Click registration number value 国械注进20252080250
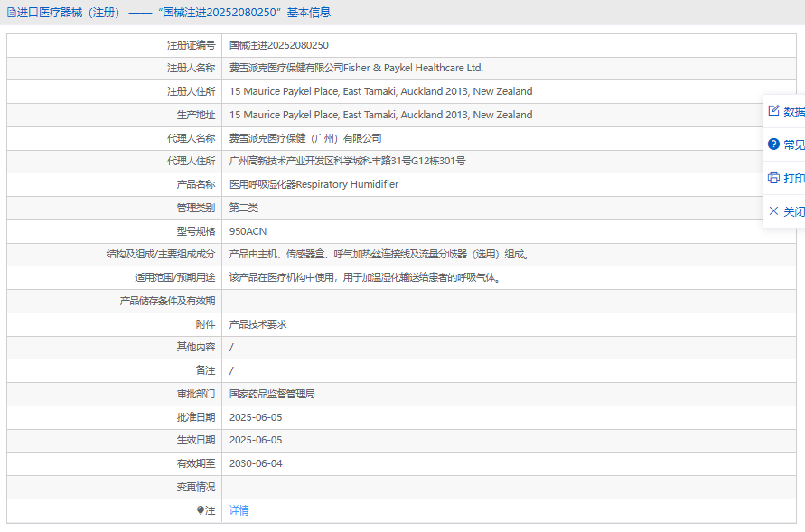The height and width of the screenshot is (532, 805). coord(278,45)
